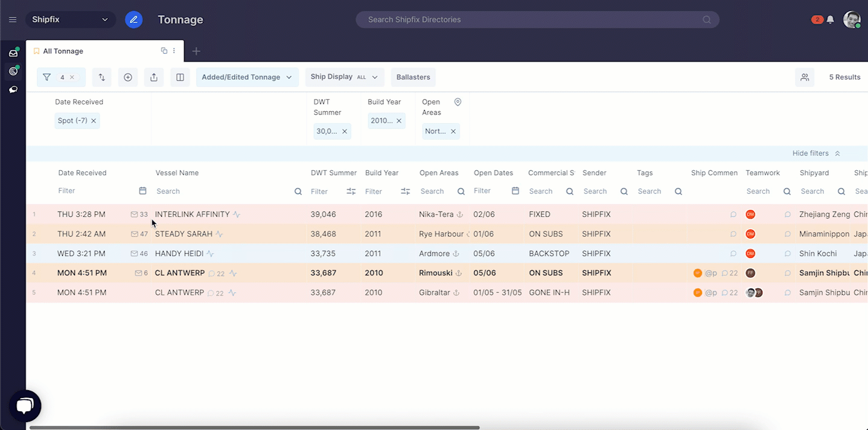Viewport: 868px width, 430px height.
Task: Select the All Tonnage tab
Action: click(63, 51)
